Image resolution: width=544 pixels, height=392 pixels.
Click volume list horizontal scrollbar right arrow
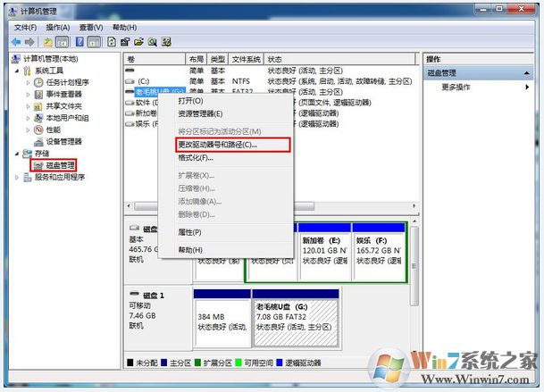pos(414,206)
